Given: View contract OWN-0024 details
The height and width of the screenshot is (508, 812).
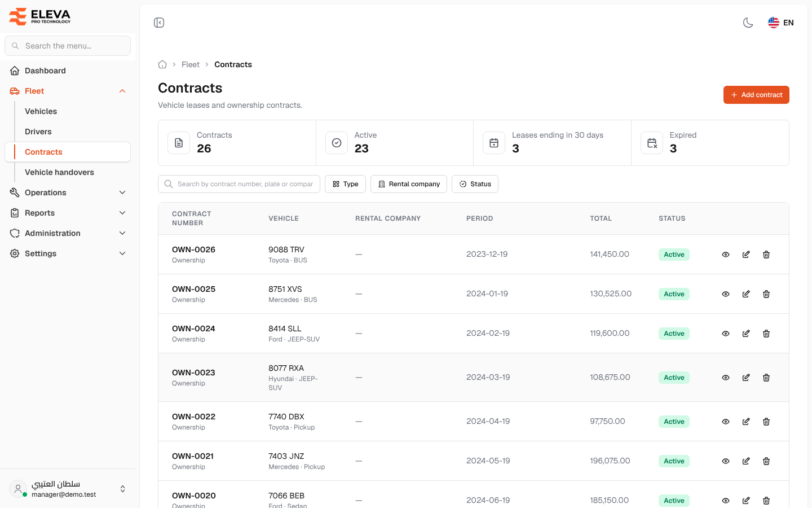Looking at the screenshot, I should click(x=726, y=334).
